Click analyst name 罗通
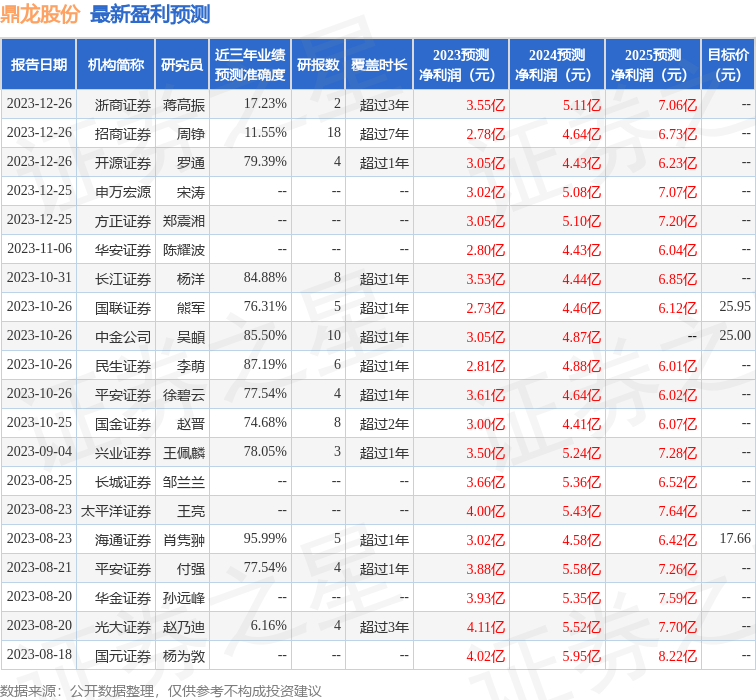 tap(191, 163)
